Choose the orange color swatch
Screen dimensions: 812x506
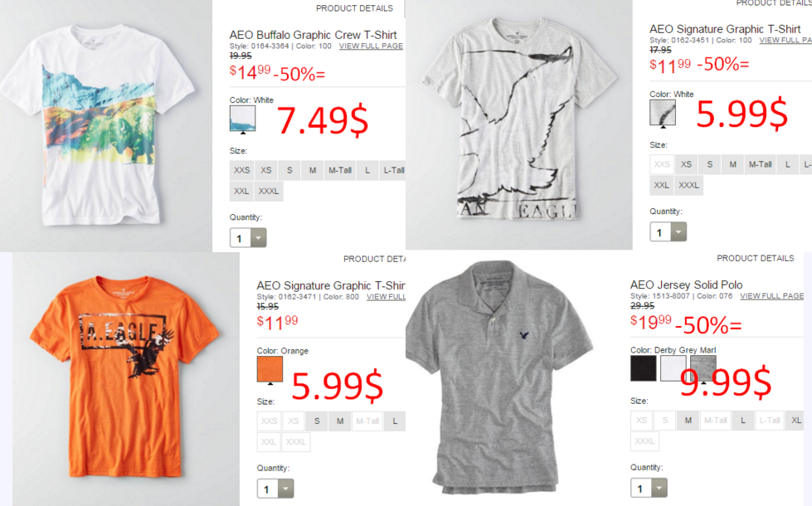coord(270,369)
